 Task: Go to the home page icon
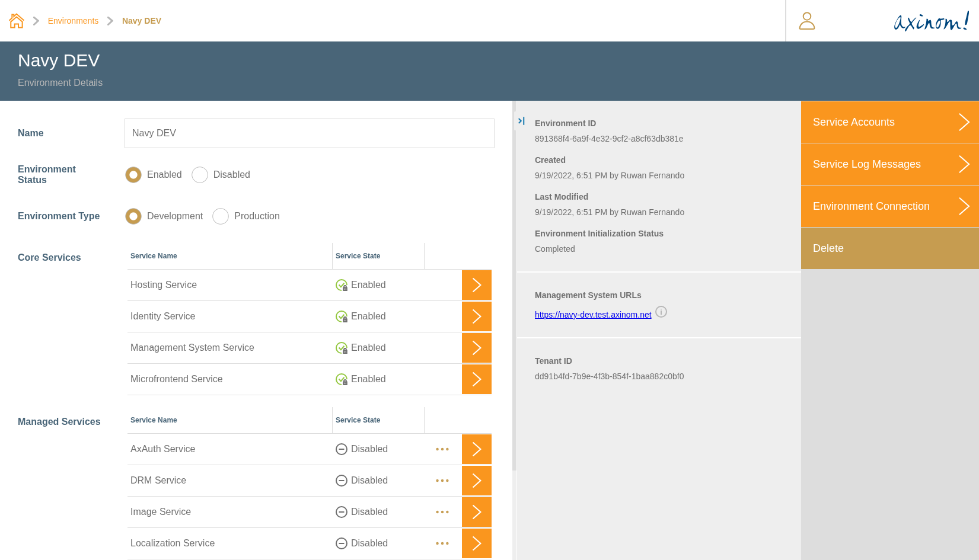click(x=17, y=21)
